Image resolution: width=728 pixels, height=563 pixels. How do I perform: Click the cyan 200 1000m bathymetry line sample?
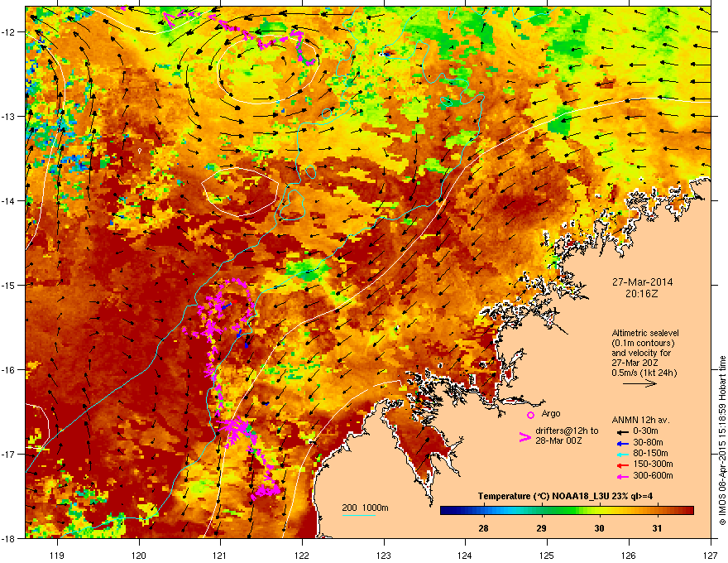point(359,515)
